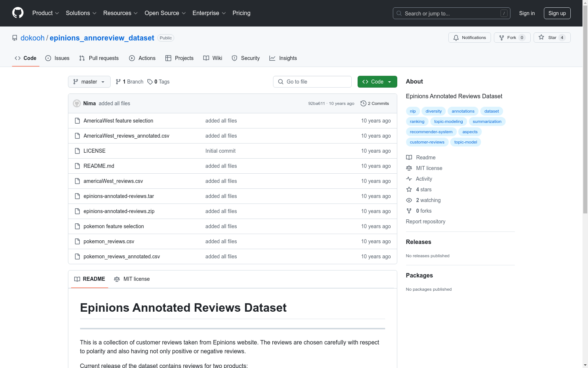Expand the Resources menu
Screen dimensions: 588x368
[121, 13]
